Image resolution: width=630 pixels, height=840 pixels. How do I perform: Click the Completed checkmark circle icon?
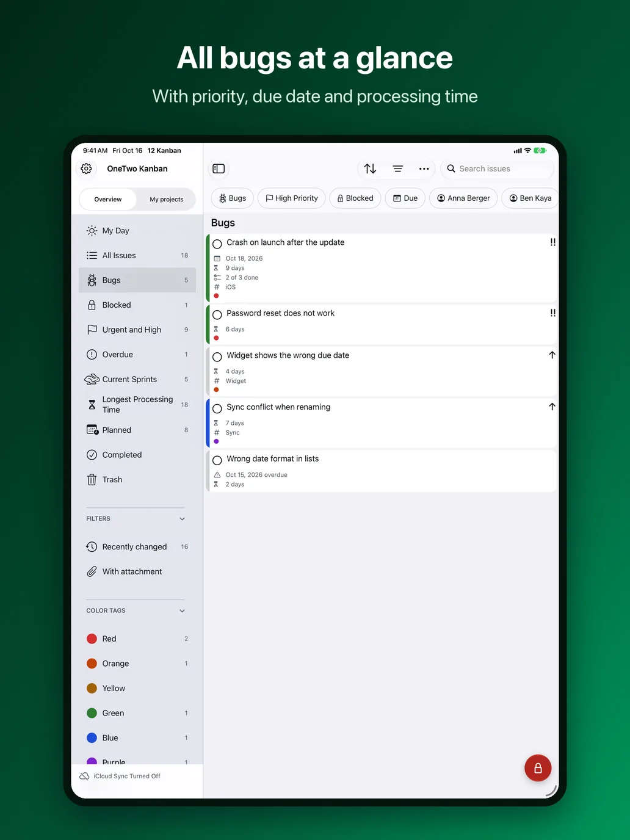tap(92, 455)
